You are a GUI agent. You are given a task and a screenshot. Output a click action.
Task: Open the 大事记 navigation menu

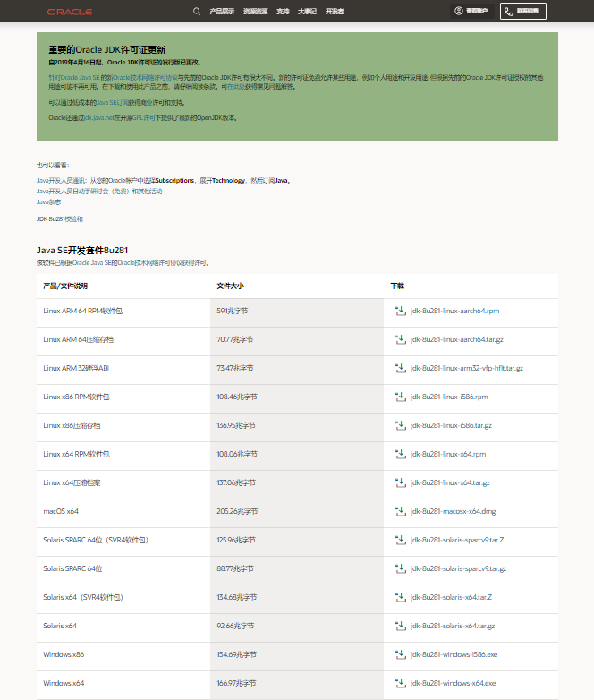coord(307,11)
